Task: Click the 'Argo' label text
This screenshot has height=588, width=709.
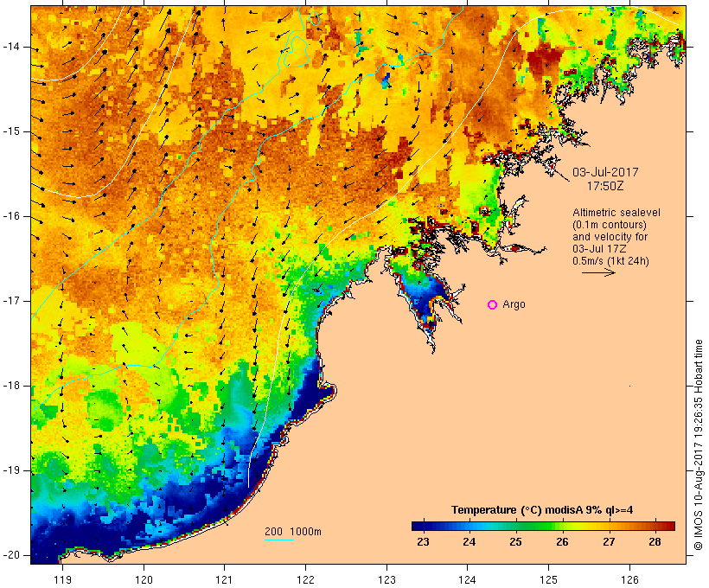Action: [514, 304]
